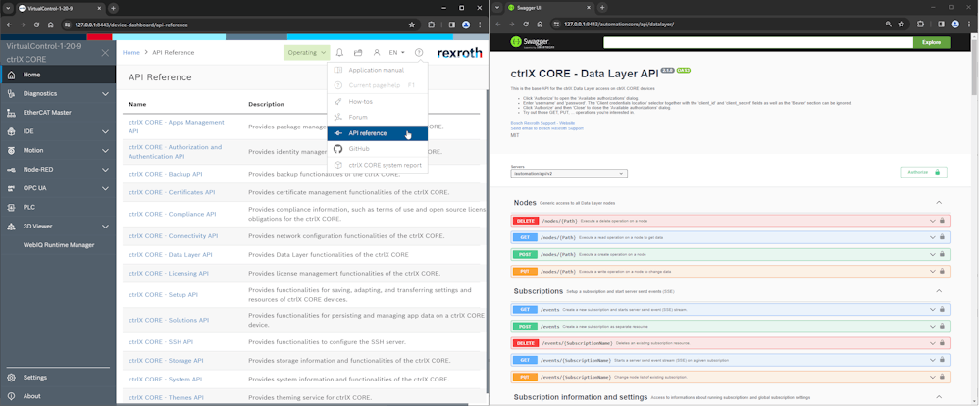Close the Swagger UI browser tab
This screenshot has height=406, width=980.
[590, 8]
